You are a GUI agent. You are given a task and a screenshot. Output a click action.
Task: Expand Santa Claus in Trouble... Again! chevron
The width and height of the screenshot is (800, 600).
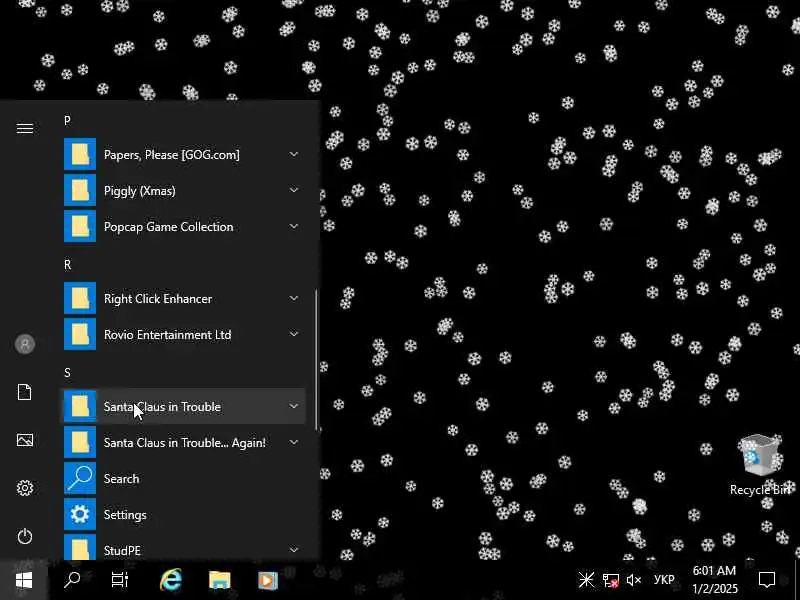point(294,442)
